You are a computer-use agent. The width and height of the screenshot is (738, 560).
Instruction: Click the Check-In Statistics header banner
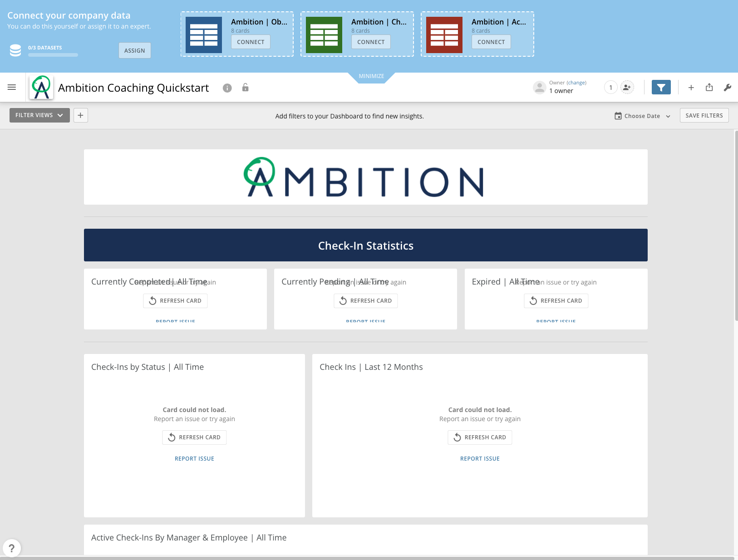pos(366,245)
